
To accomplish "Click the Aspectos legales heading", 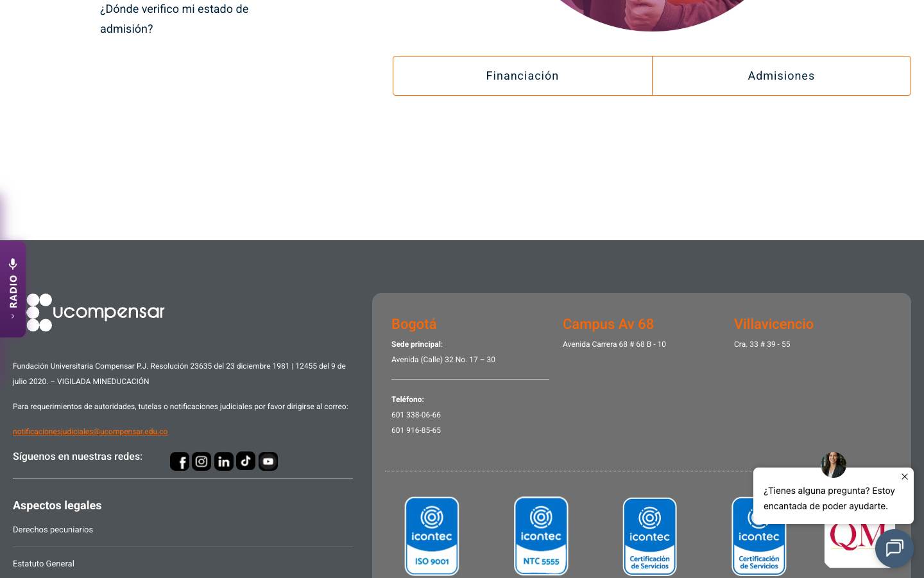I will point(57,505).
